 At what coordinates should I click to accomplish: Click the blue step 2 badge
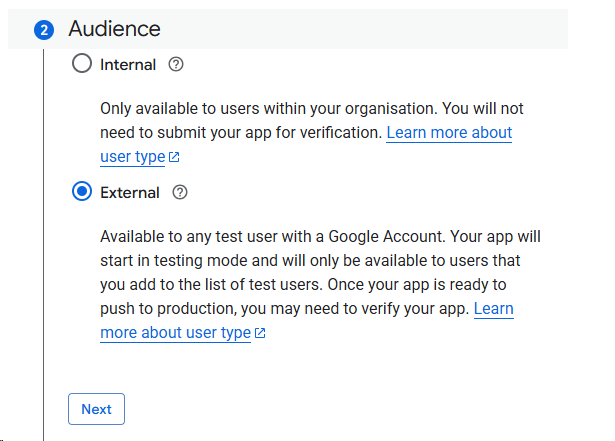coord(44,30)
